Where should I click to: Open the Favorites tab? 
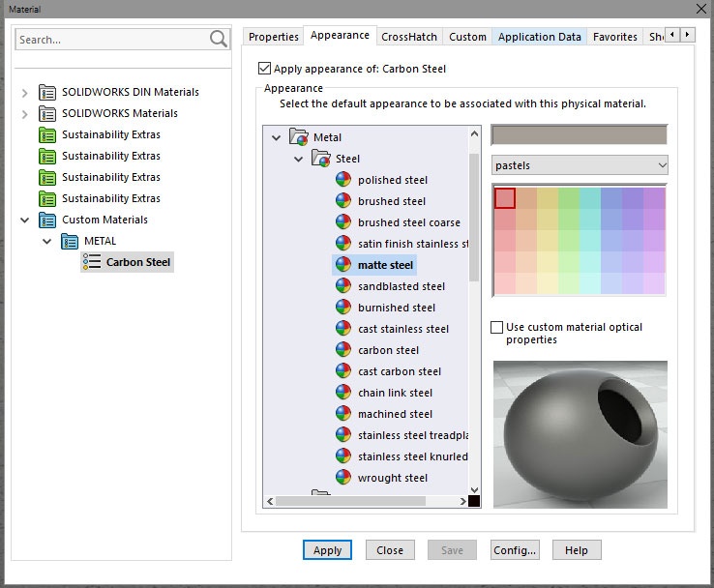614,37
